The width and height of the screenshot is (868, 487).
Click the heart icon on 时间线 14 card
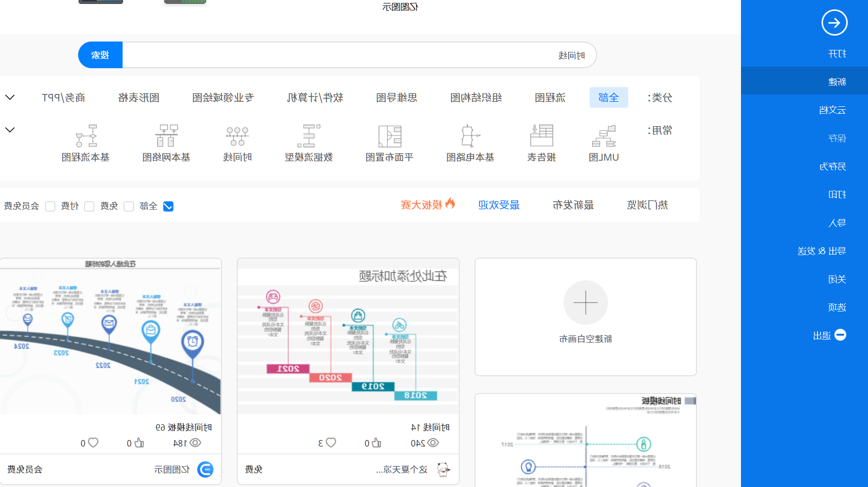[x=331, y=443]
